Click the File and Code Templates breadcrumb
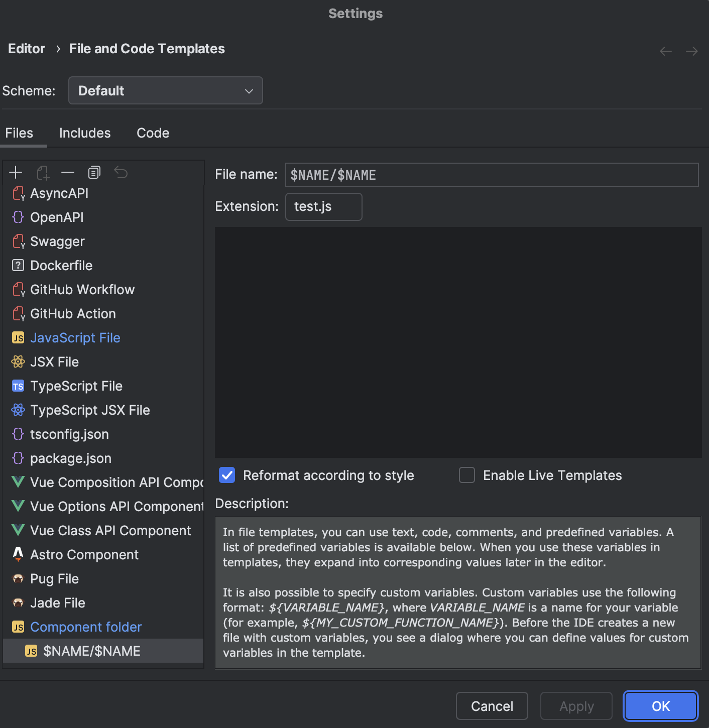 [x=147, y=49]
